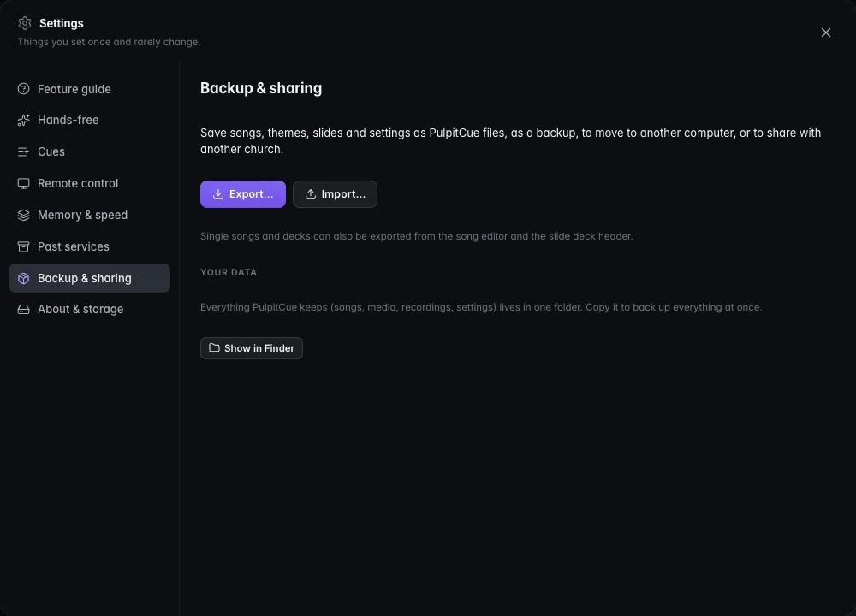This screenshot has width=856, height=616.
Task: Click the Backup & sharing package icon
Action: pos(23,278)
